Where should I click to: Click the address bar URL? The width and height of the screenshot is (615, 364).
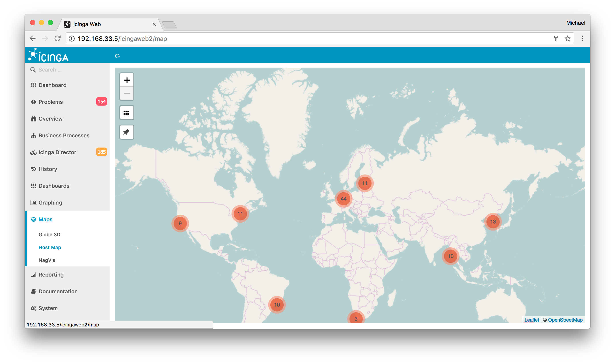tap(122, 39)
